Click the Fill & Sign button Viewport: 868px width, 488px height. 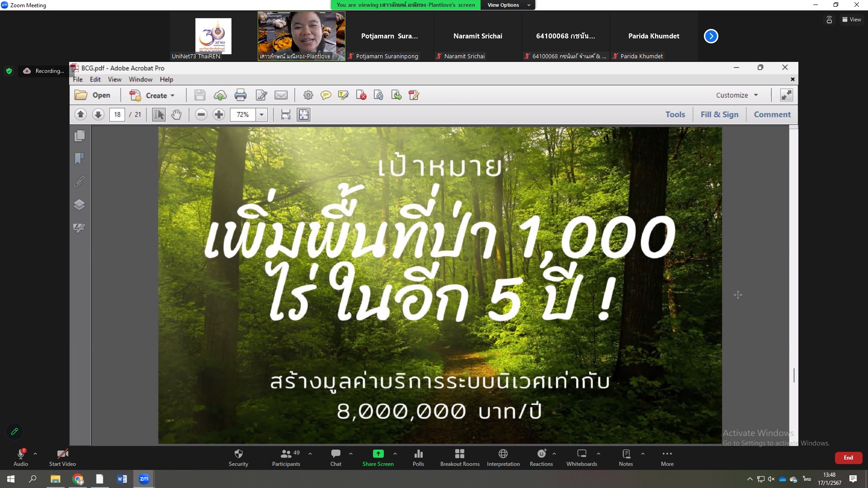(719, 115)
